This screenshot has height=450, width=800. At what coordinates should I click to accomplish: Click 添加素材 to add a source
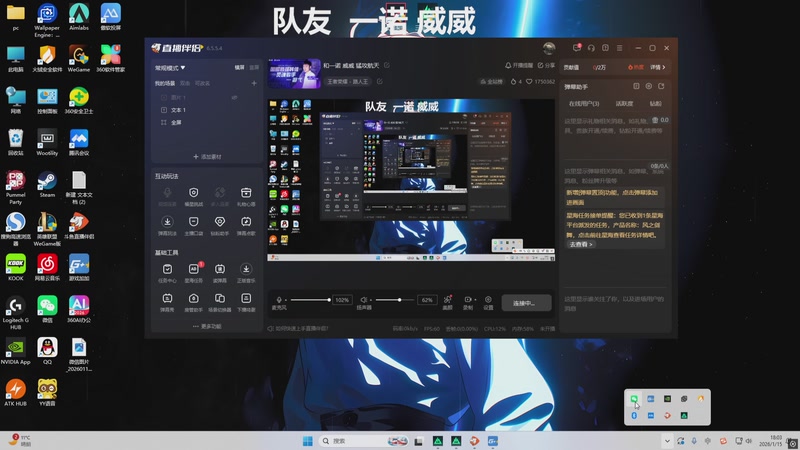point(207,157)
